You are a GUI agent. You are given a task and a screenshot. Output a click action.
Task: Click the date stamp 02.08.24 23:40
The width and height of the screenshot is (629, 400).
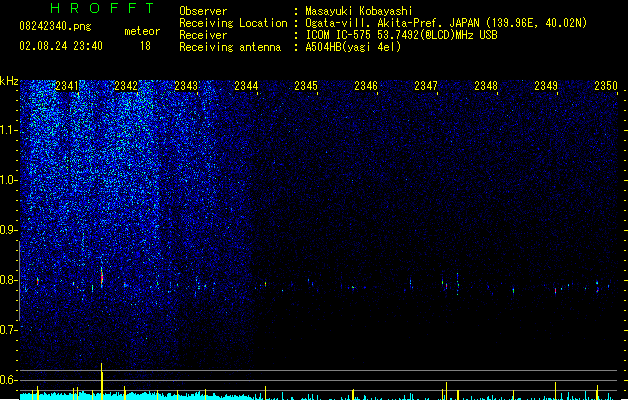pyautogui.click(x=61, y=46)
